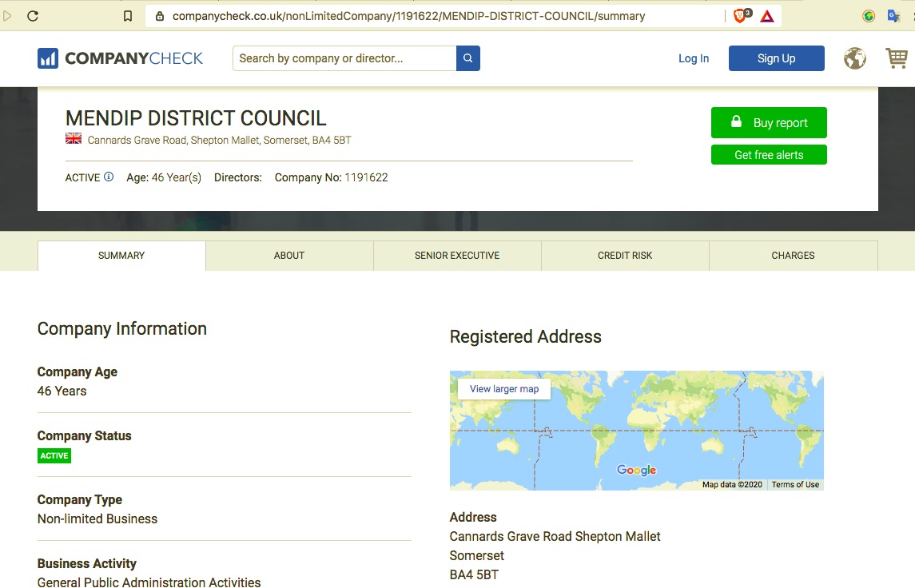The image size is (915, 588).
Task: Select the Credit Risk tab
Action: click(625, 256)
